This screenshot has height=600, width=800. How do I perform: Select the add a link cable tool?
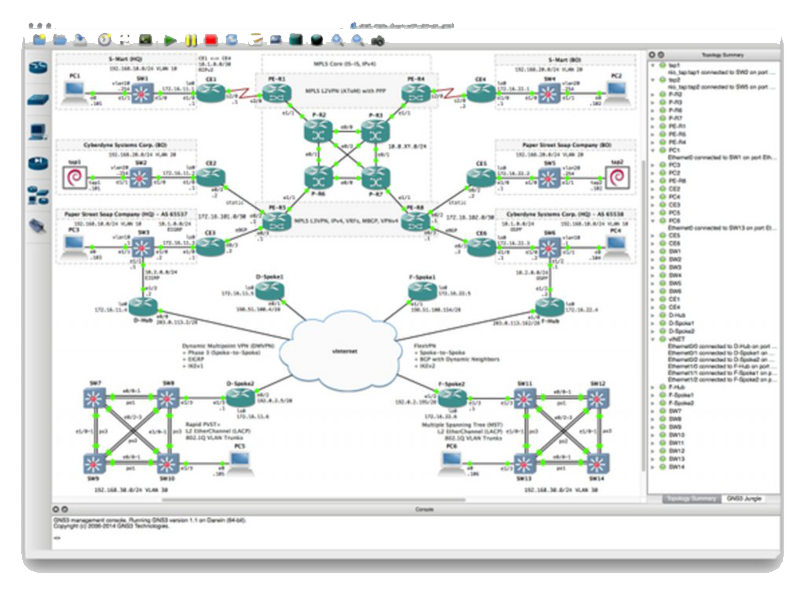pyautogui.click(x=38, y=226)
